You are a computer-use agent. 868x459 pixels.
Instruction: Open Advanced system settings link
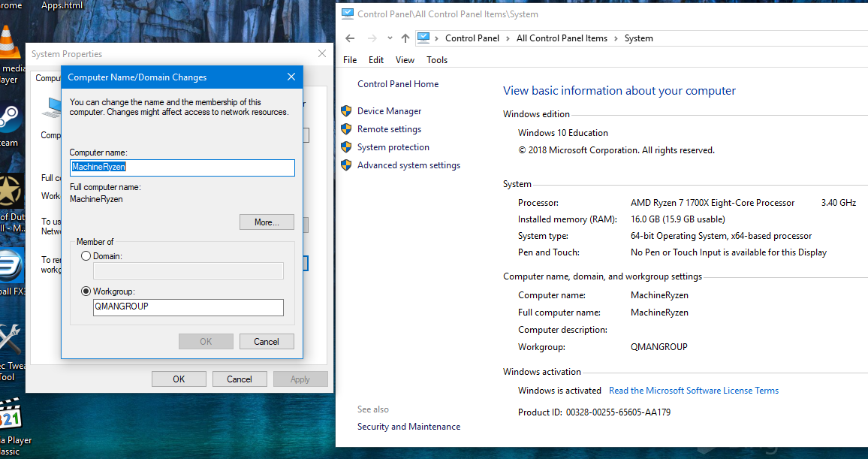(x=408, y=165)
